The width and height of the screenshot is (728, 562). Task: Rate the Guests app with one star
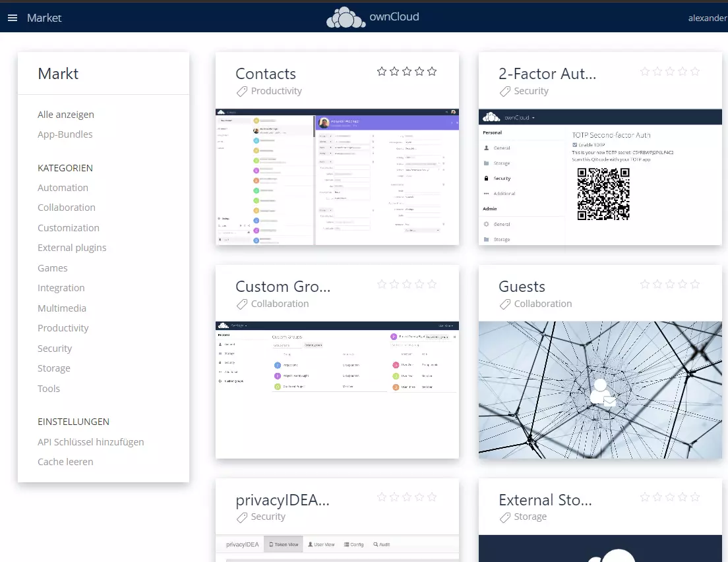(645, 284)
